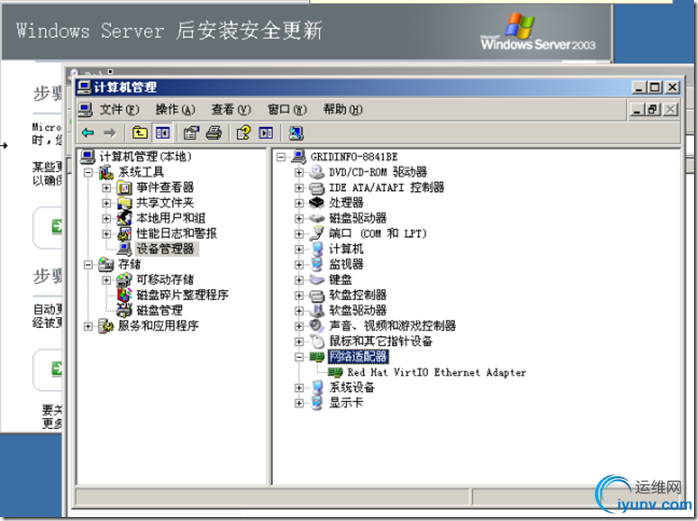Collapse the 网络适配器 device node
Image resolution: width=698 pixels, height=521 pixels.
[x=299, y=357]
